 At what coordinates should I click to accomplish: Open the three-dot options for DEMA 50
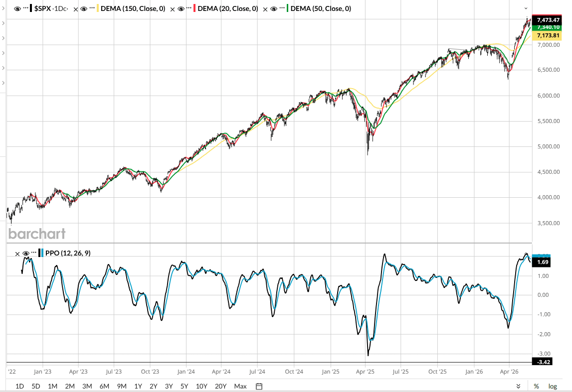click(x=282, y=8)
